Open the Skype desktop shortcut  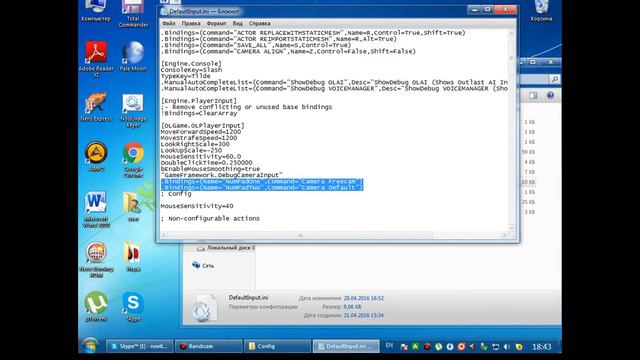pos(133,306)
